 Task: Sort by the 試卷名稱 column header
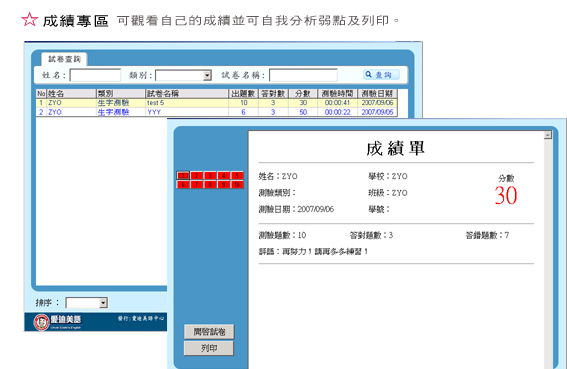pyautogui.click(x=187, y=94)
